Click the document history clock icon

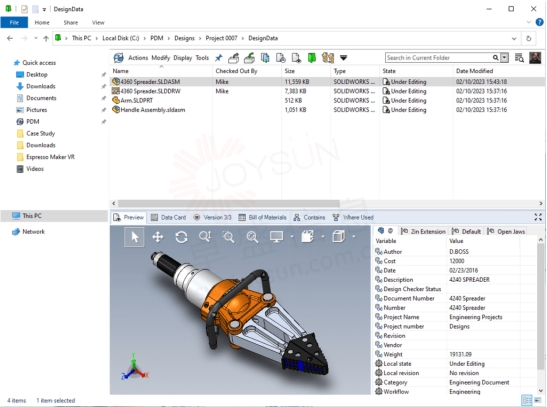pyautogui.click(x=281, y=58)
